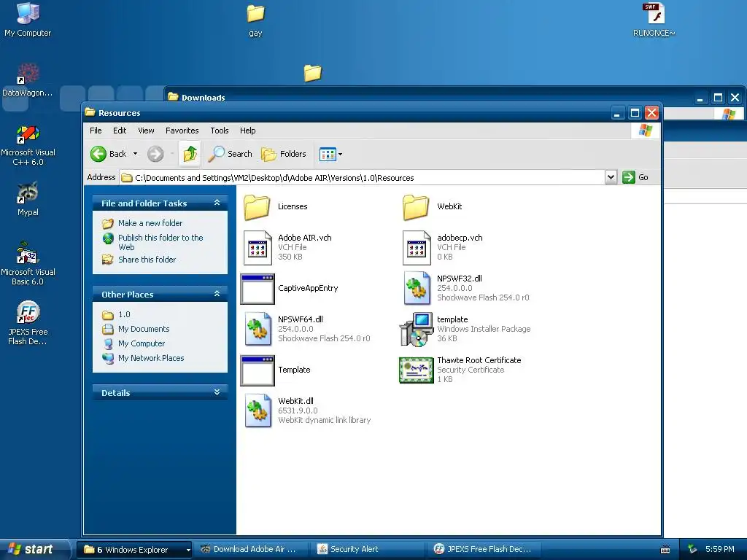
Task: Open the Favorites menu
Action: click(x=182, y=131)
